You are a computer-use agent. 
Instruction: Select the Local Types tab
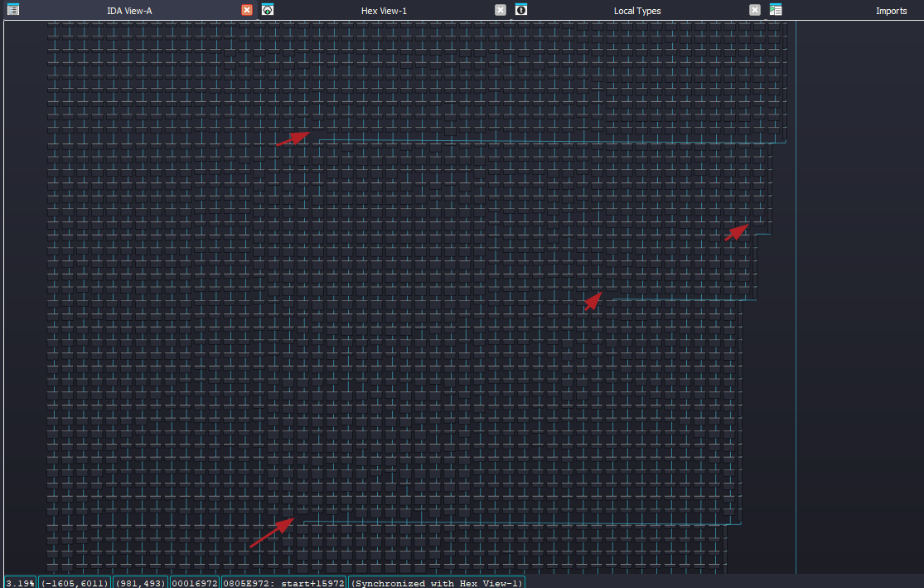point(636,11)
